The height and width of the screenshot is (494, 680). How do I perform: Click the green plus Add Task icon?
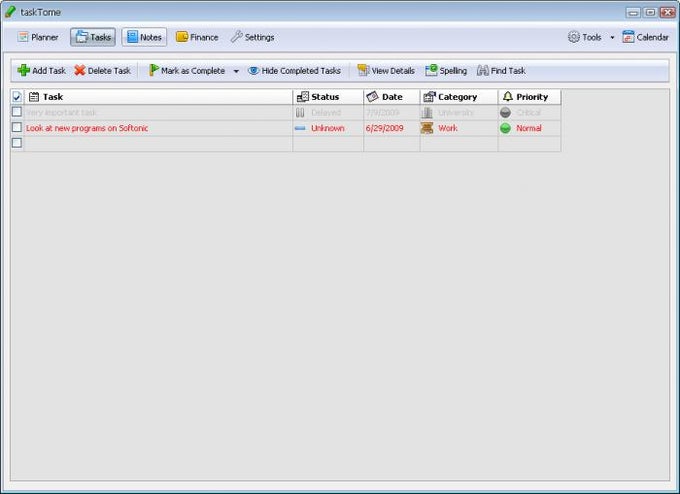[23, 70]
